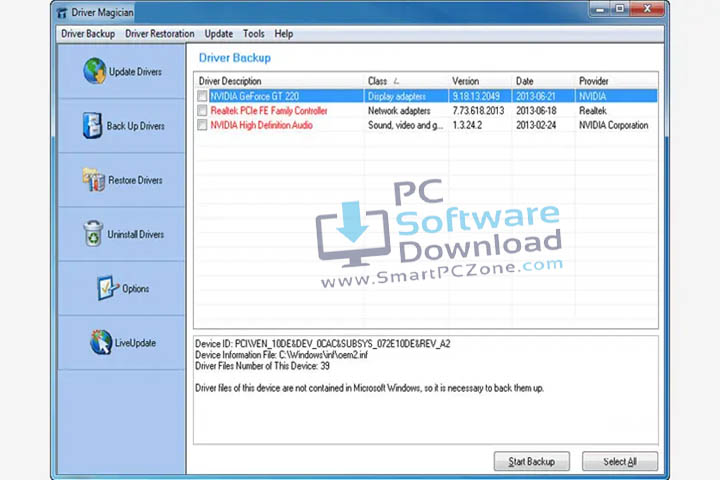Close the Driver Magician window
Image resolution: width=720 pixels, height=480 pixels.
pyautogui.click(x=647, y=9)
